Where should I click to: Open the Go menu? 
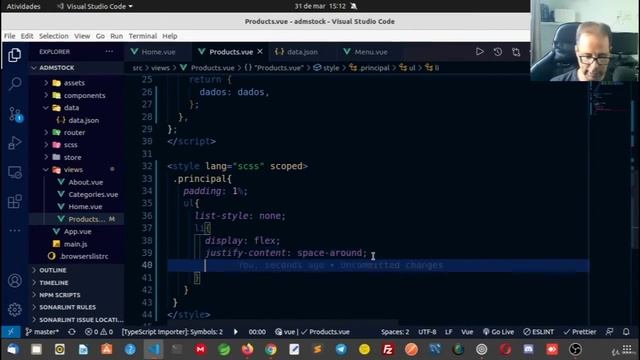100,36
